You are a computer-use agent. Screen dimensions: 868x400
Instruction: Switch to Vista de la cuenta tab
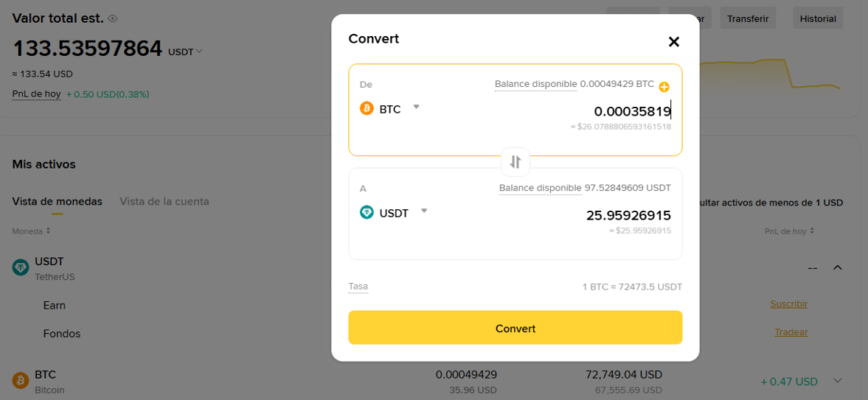tap(164, 201)
